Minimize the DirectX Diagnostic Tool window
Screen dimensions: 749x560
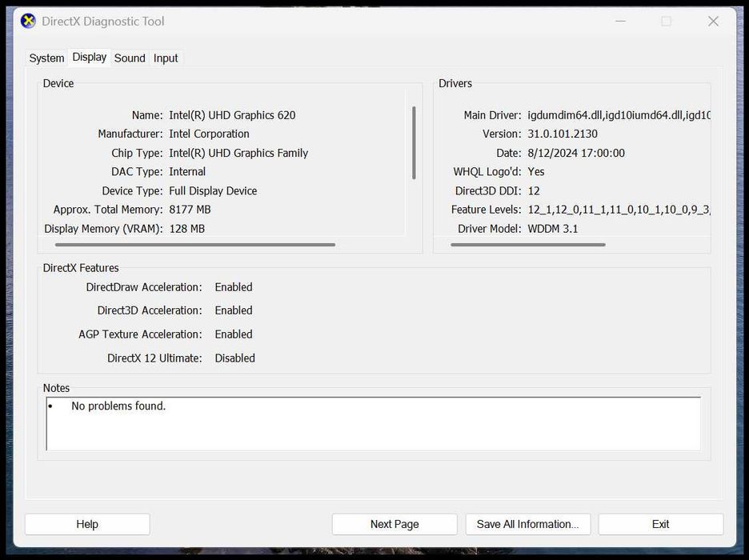pos(620,21)
